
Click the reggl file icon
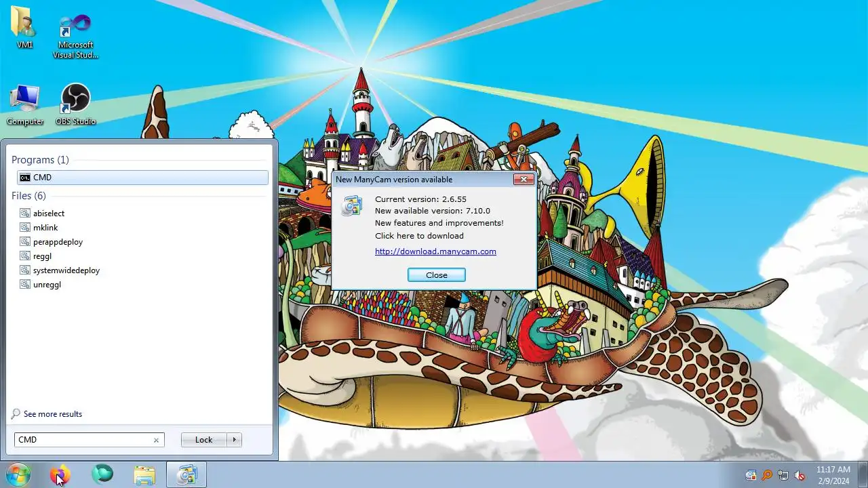point(25,256)
